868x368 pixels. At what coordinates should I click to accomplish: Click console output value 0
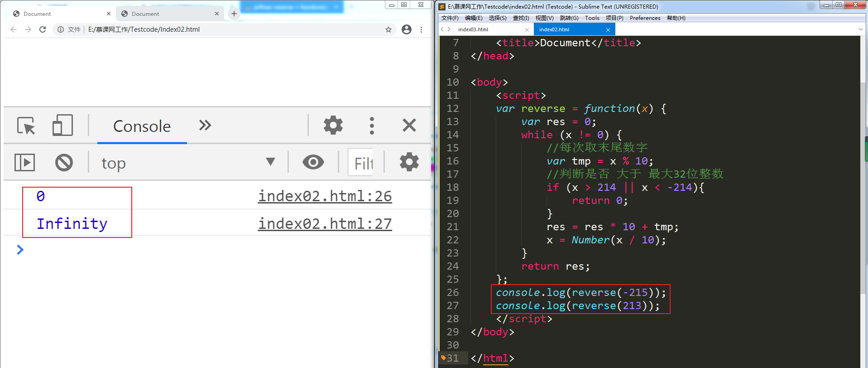pos(41,196)
